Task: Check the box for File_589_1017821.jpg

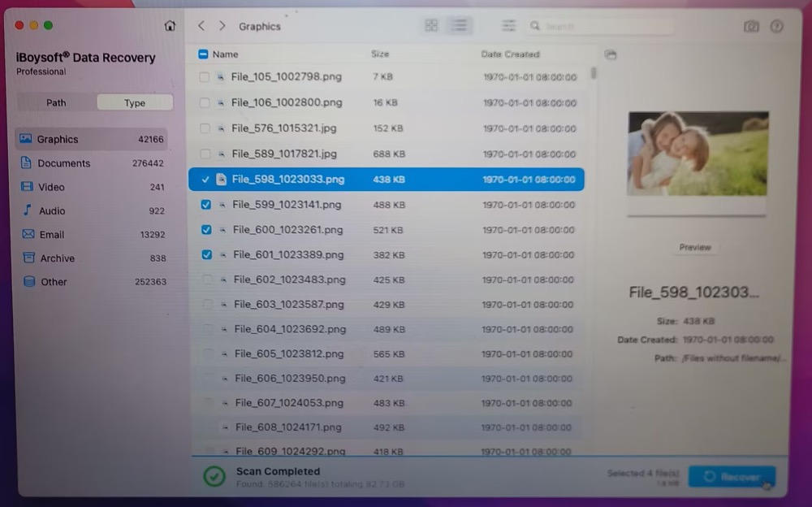Action: [205, 154]
